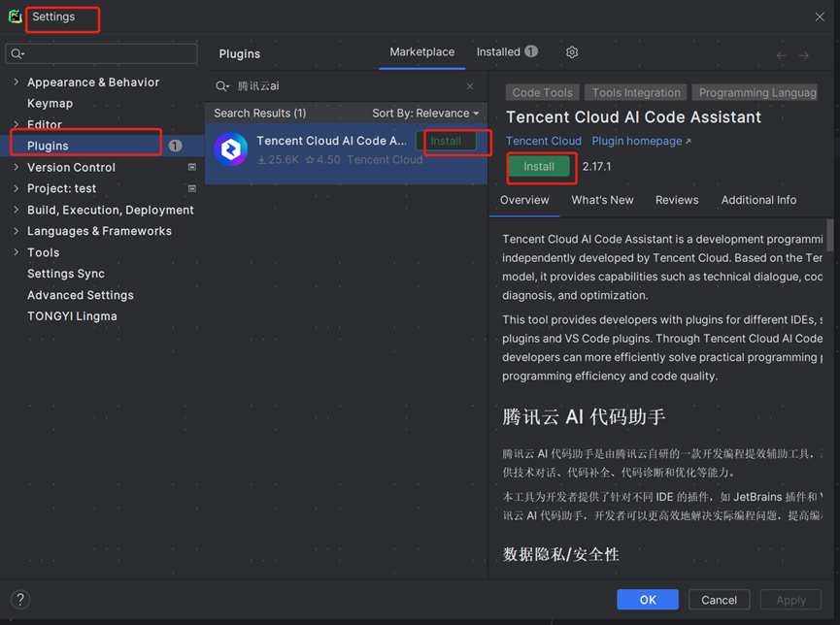840x625 pixels.
Task: Click the Version Control project-level settings icon
Action: 191,167
